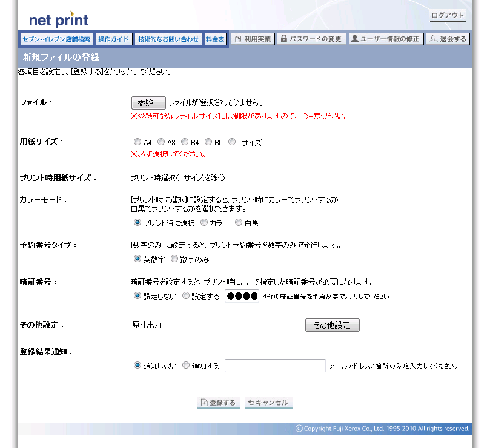Click the キャンセル button
The image size is (490, 448).
(269, 403)
